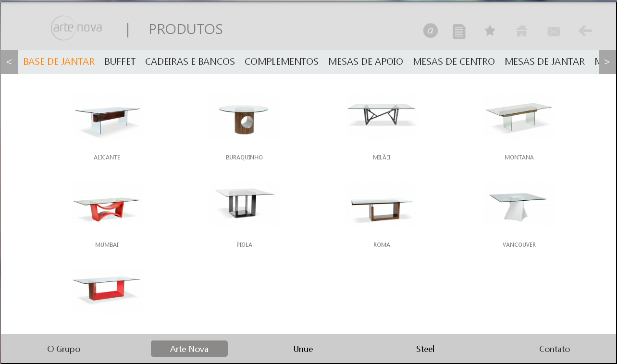617x364 pixels.
Task: Open the Mumbai red base thumbnail
Action: coord(107,204)
